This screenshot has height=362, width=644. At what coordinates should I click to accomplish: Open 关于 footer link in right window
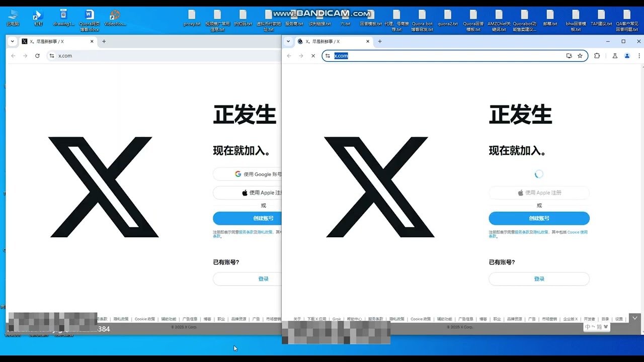pyautogui.click(x=297, y=319)
